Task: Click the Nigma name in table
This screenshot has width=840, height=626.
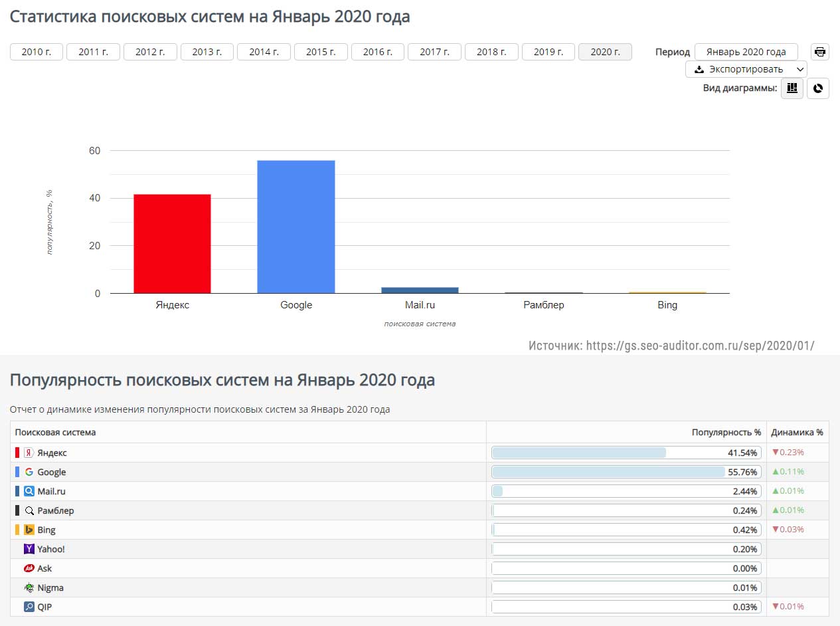Action: point(50,587)
